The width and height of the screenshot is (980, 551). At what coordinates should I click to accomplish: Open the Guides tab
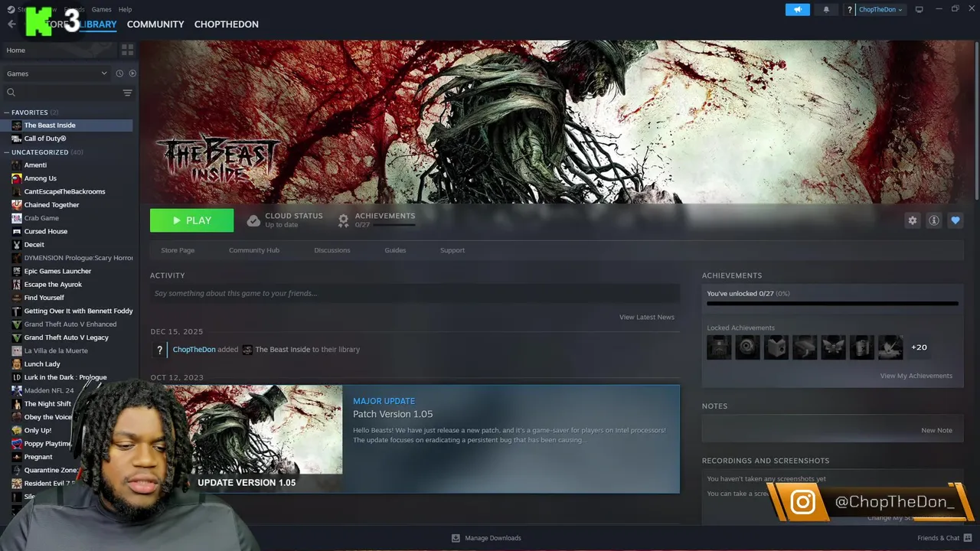(x=395, y=250)
